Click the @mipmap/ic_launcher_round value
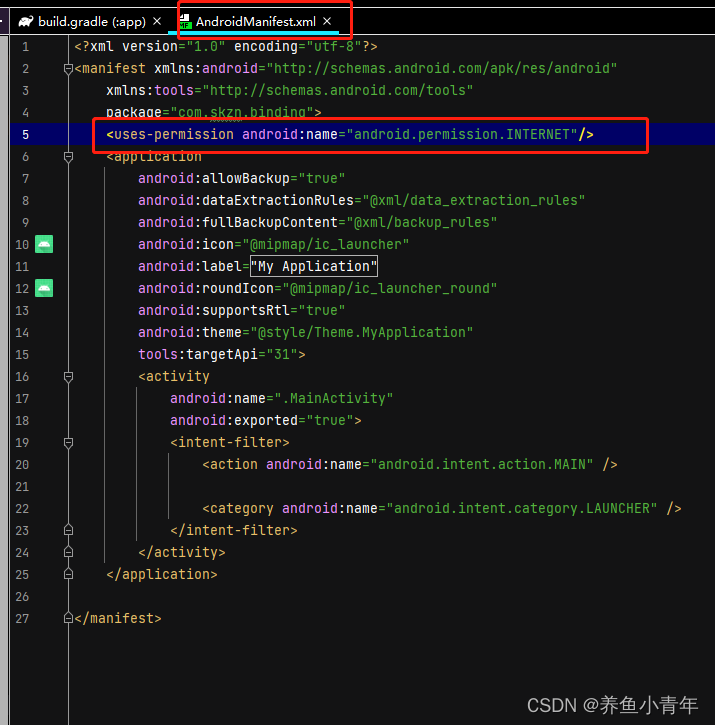 (x=389, y=288)
